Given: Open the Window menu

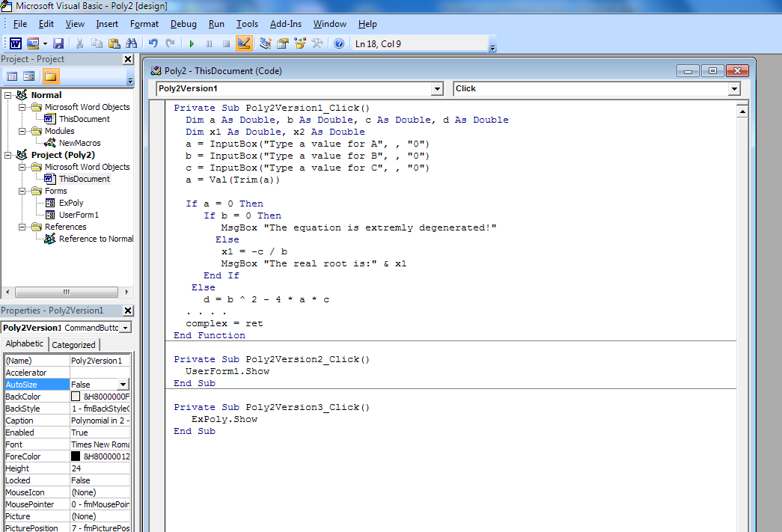Looking at the screenshot, I should [x=330, y=24].
